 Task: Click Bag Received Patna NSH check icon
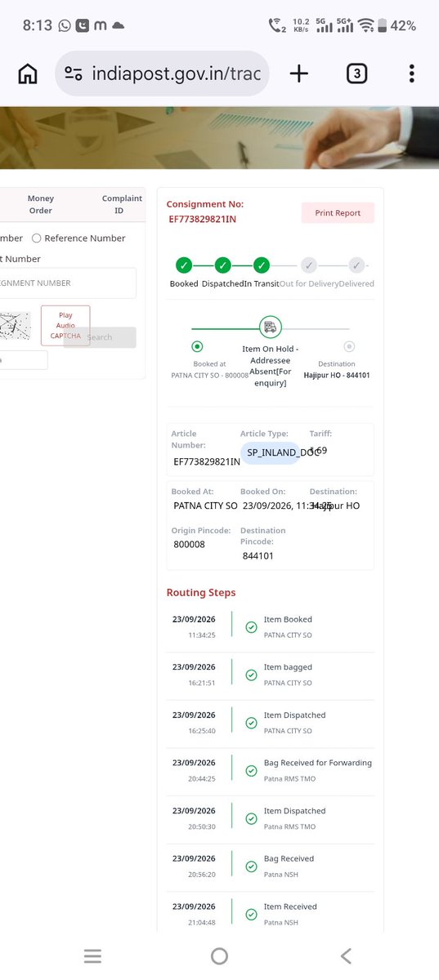coord(251,866)
